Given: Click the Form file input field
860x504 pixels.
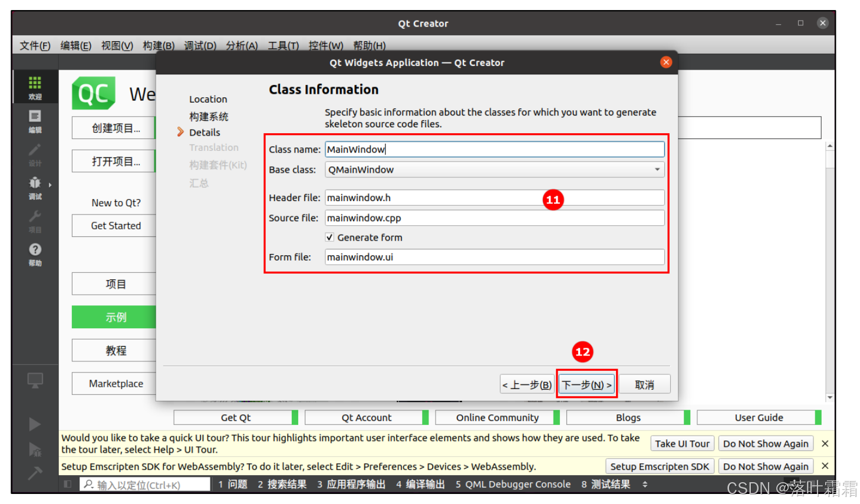Looking at the screenshot, I should (x=495, y=257).
